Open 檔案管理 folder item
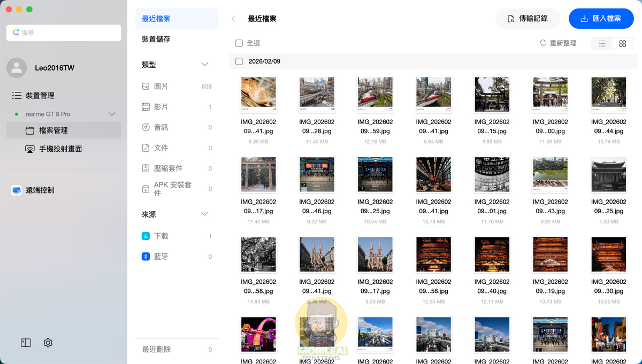The height and width of the screenshot is (364, 642). click(x=64, y=130)
